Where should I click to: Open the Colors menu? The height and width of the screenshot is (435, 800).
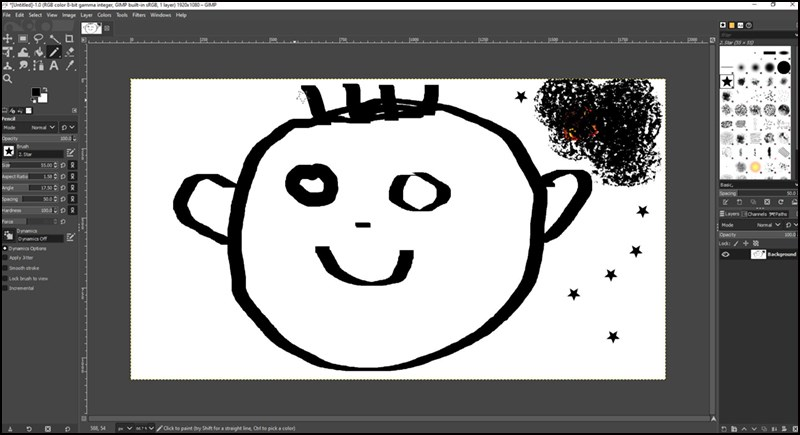point(103,15)
